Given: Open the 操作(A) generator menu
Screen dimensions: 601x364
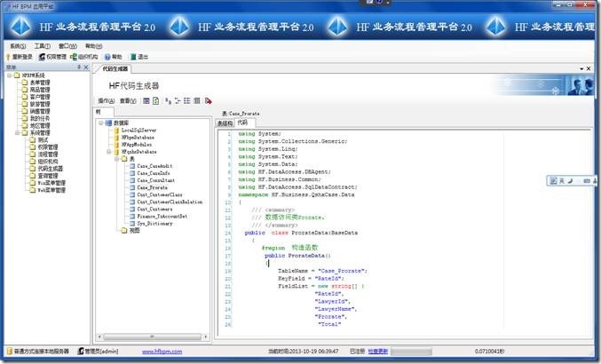Looking at the screenshot, I should pos(107,101).
